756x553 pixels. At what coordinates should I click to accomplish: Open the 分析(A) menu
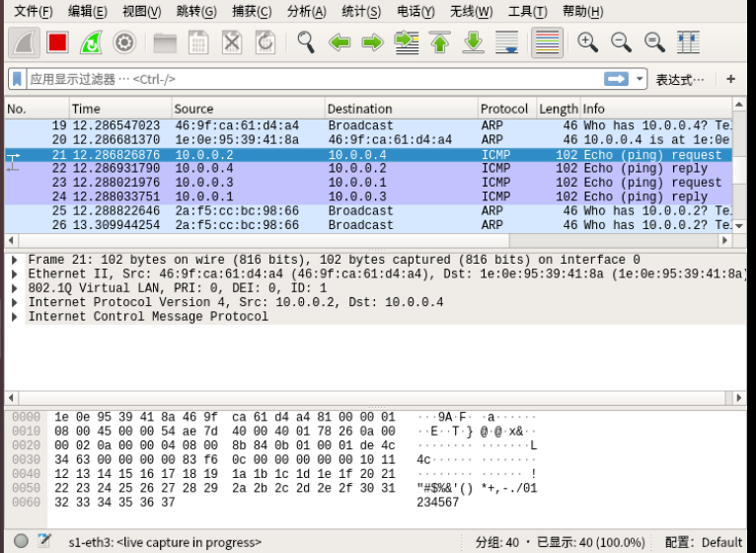pyautogui.click(x=307, y=11)
